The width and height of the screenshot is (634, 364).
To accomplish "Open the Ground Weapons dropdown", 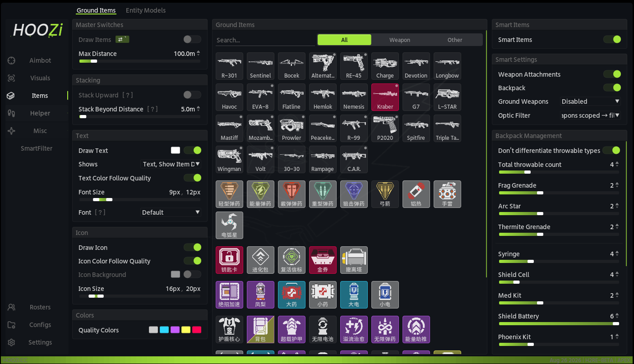I will 590,101.
